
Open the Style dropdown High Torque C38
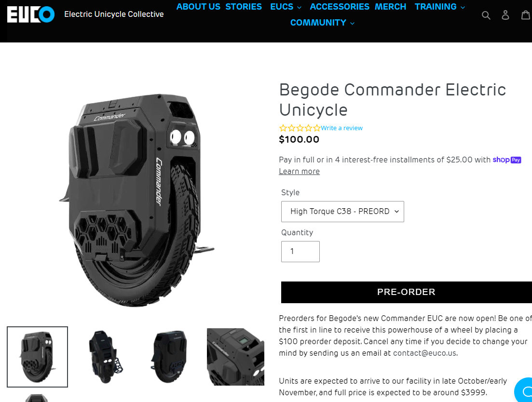(x=342, y=212)
